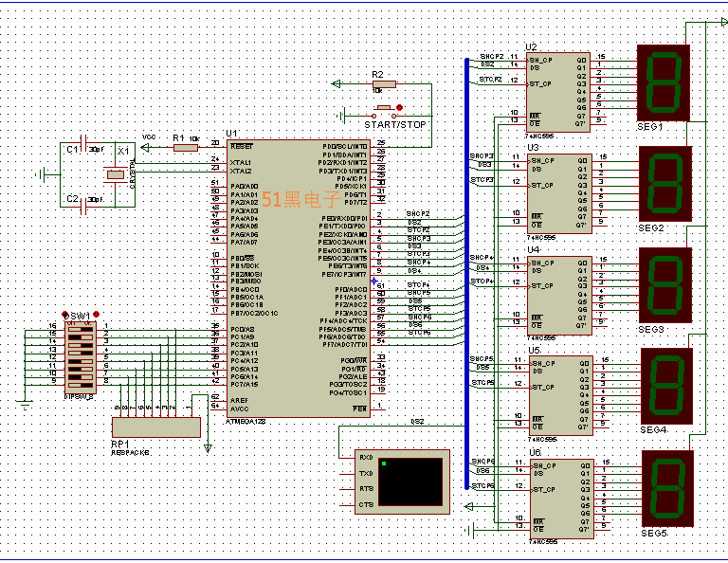
Task: Select the R2 10k resistor symbol
Action: 384,84
